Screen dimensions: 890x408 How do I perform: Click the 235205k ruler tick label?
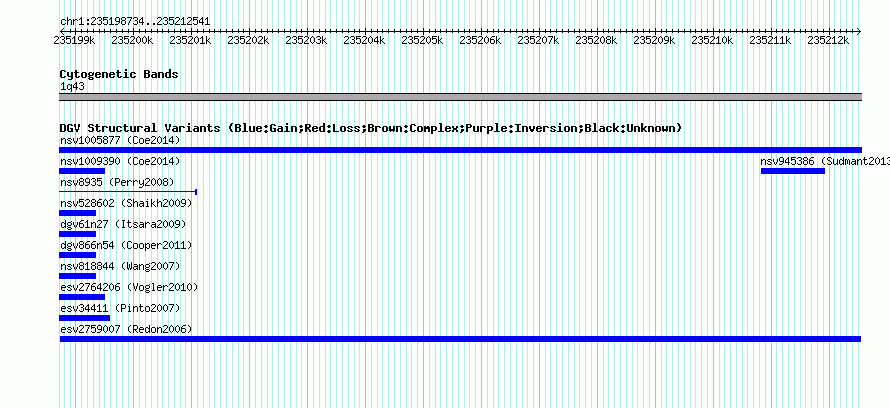point(422,40)
